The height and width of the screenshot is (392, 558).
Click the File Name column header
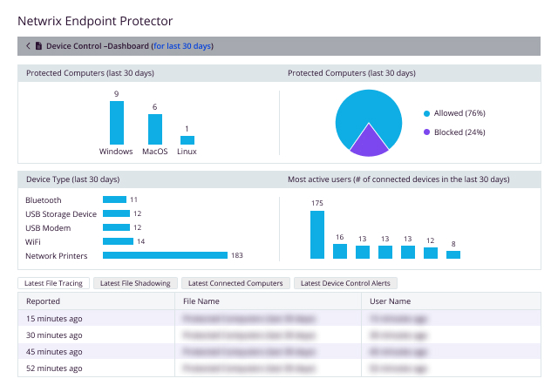tap(201, 301)
